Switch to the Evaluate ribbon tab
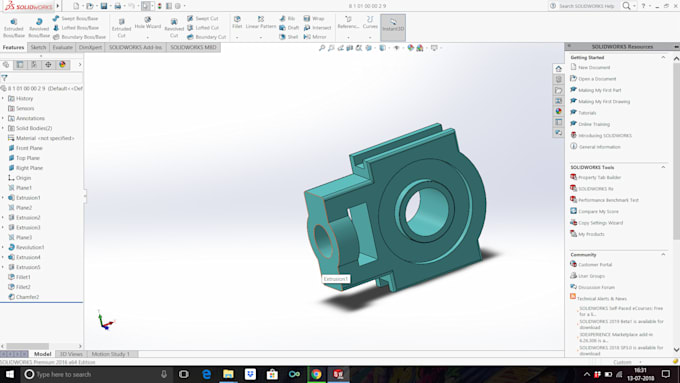The height and width of the screenshot is (383, 680). (62, 47)
